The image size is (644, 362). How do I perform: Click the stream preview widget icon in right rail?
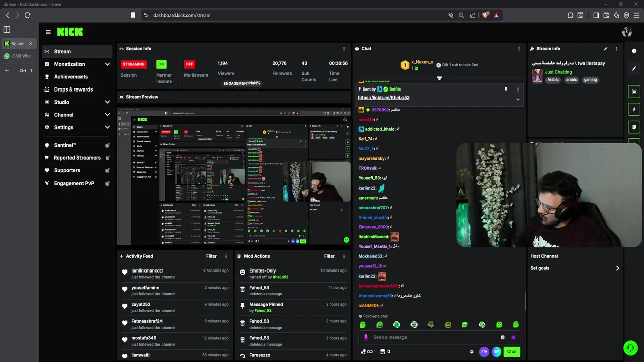click(x=634, y=92)
